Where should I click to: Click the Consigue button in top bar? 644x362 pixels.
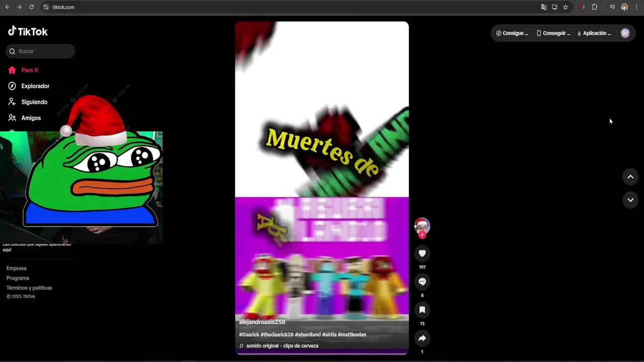click(x=512, y=33)
